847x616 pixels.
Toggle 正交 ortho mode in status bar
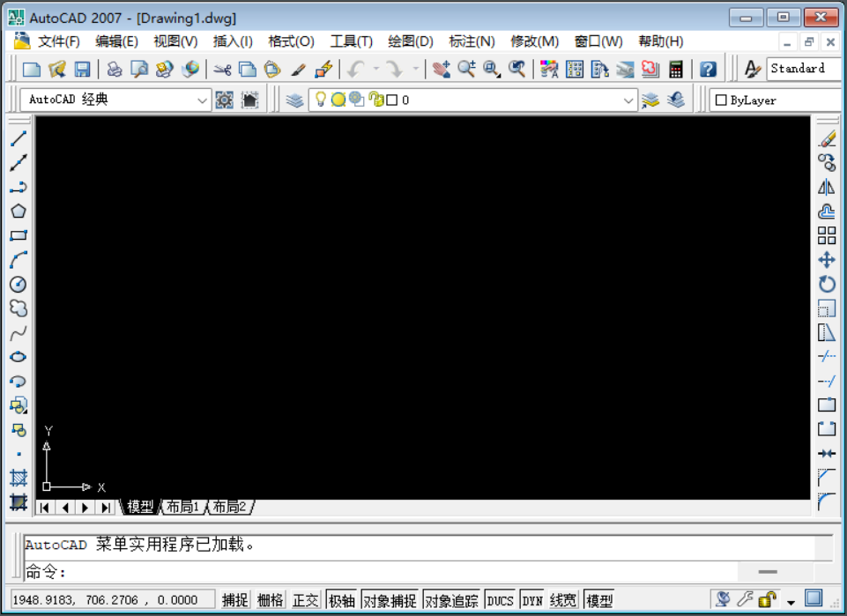pyautogui.click(x=306, y=600)
